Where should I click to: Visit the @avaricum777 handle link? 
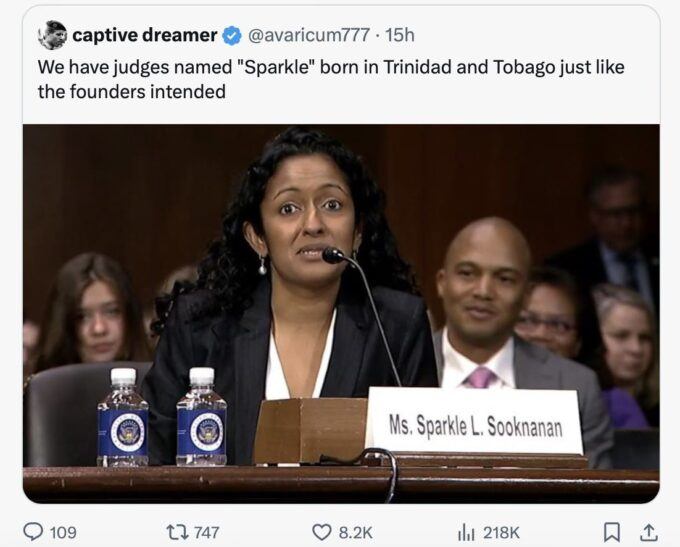(x=309, y=35)
